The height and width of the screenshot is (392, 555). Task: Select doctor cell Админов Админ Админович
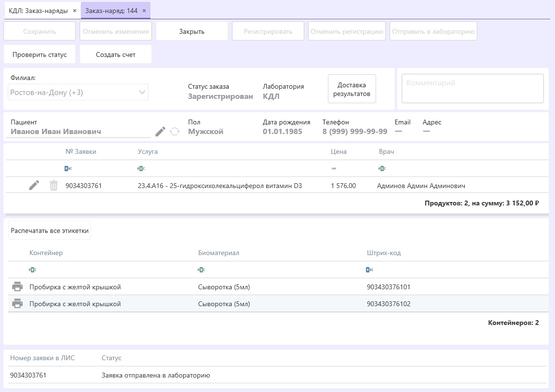point(421,186)
